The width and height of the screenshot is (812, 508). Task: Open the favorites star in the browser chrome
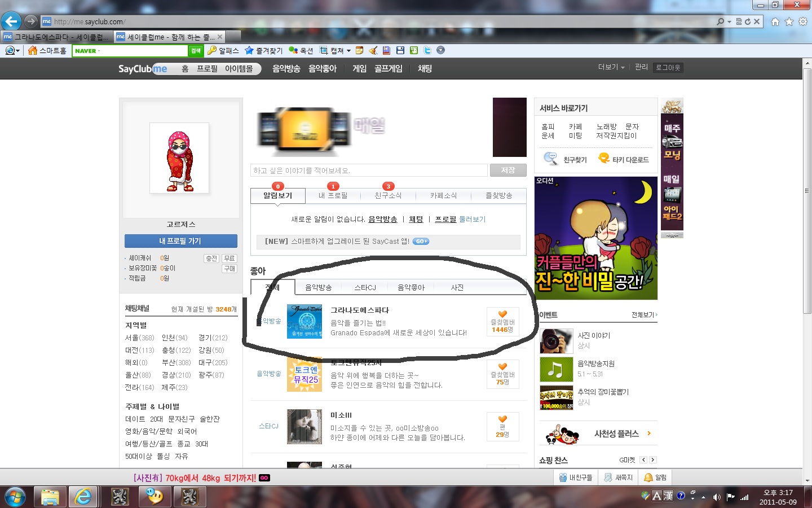click(789, 21)
